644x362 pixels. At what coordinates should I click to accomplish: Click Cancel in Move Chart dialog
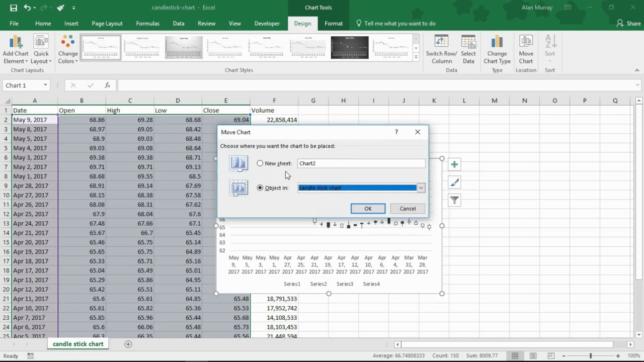[408, 209]
